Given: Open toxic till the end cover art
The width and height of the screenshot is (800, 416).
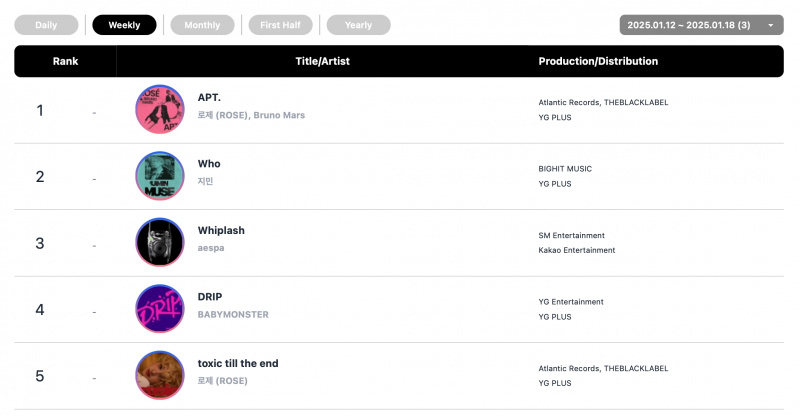Looking at the screenshot, I should 160,375.
